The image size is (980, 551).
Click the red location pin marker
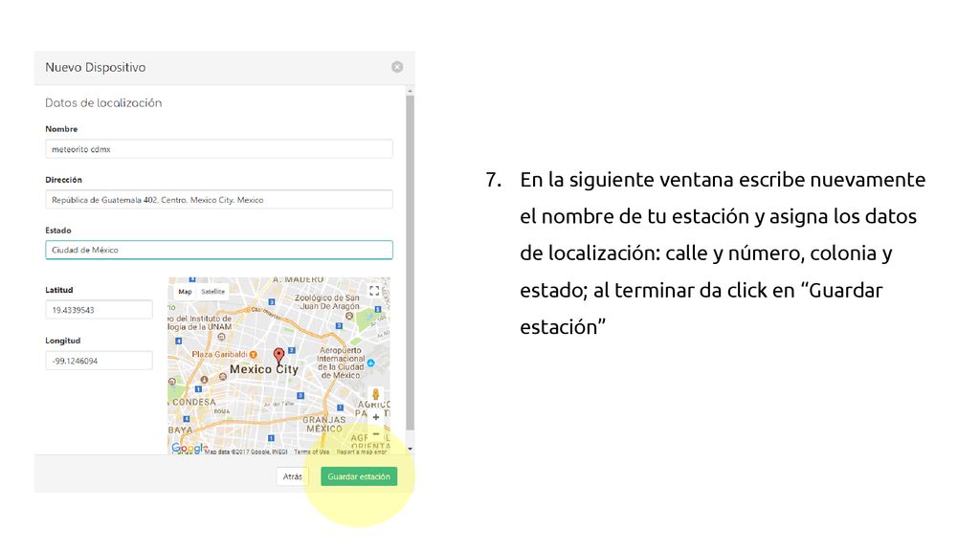click(x=278, y=357)
